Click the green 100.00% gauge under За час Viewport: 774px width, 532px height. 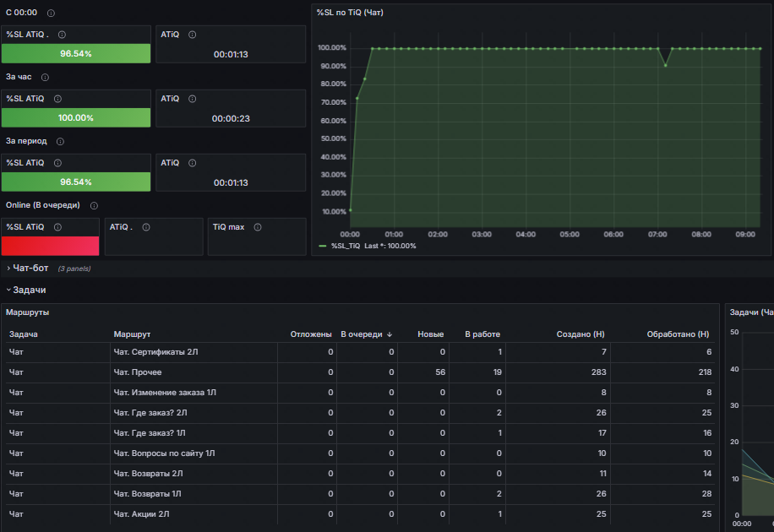tap(76, 117)
